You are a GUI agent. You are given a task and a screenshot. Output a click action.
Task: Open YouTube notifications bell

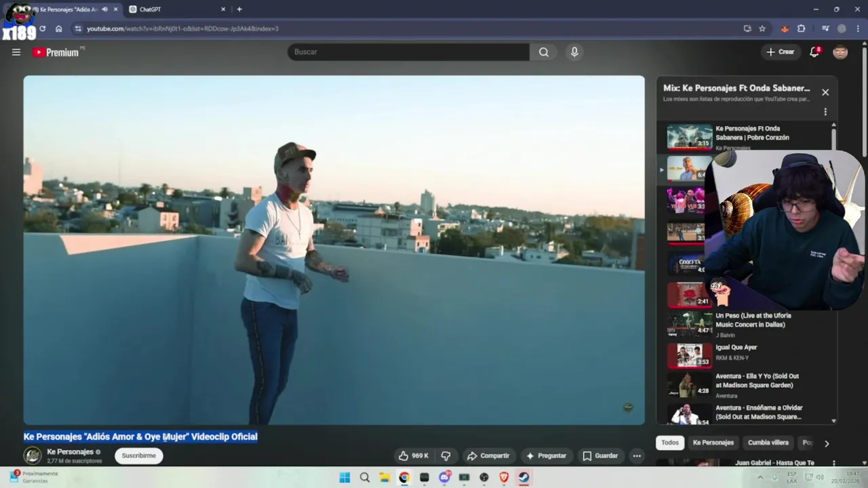point(814,52)
